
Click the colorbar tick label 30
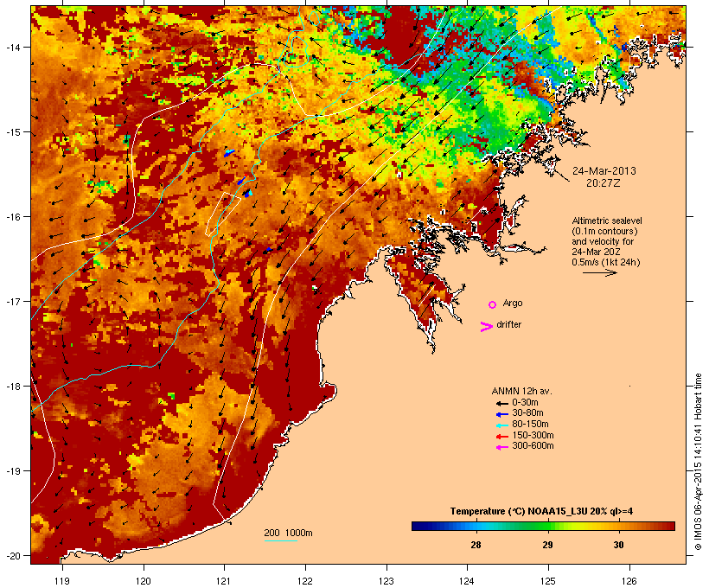pos(618,545)
